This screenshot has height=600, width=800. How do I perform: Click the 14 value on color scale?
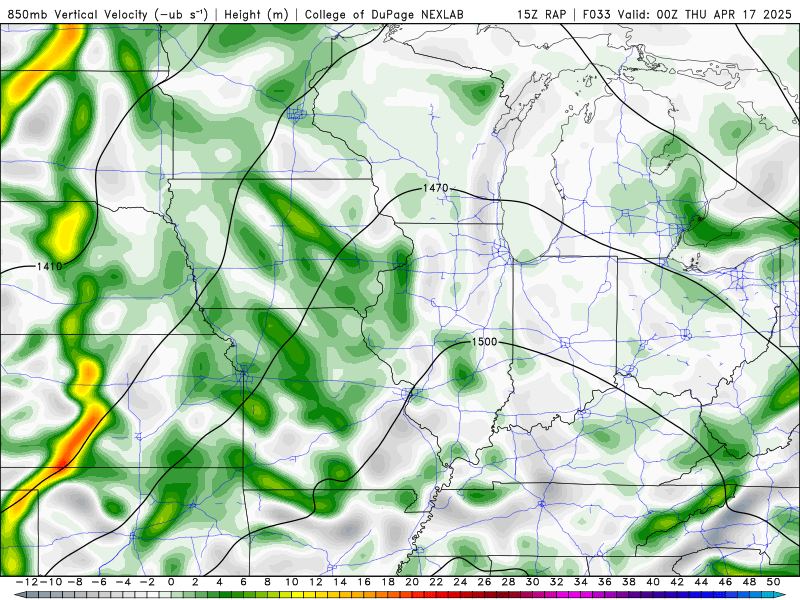click(x=340, y=582)
